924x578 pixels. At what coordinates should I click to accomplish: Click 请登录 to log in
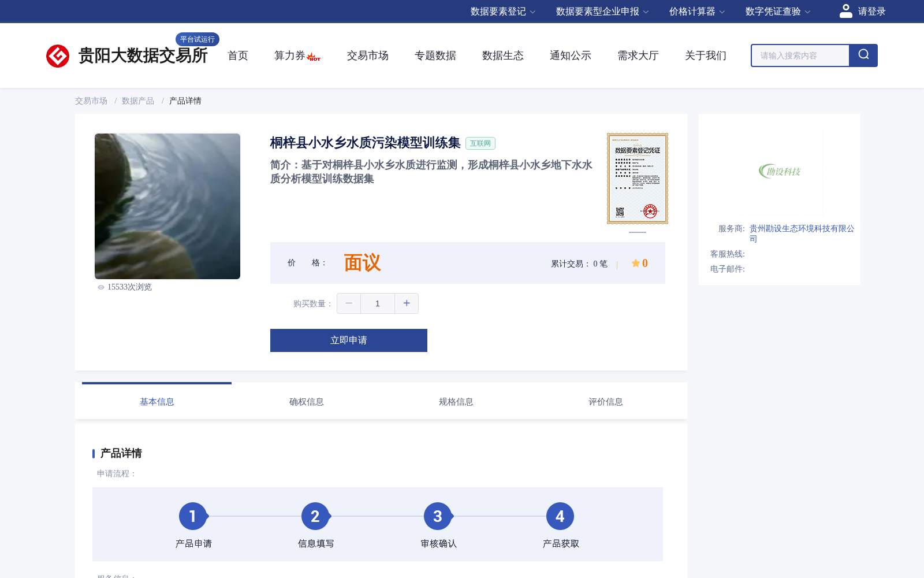pyautogui.click(x=871, y=12)
